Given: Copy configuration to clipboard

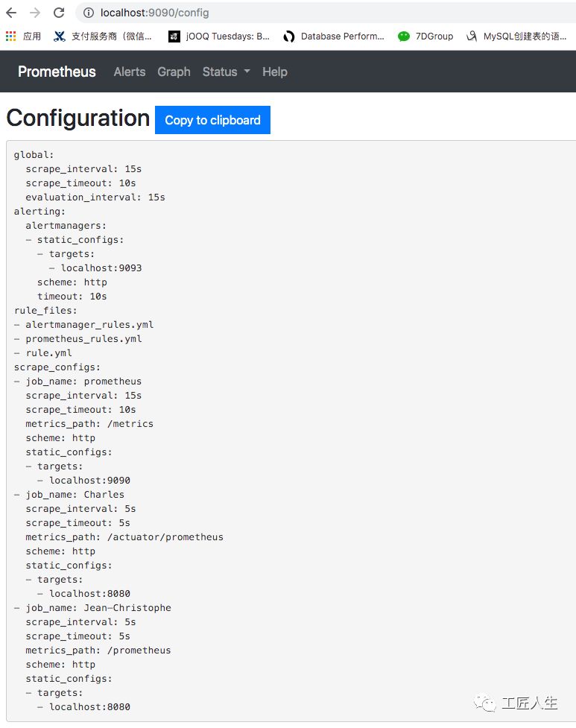Looking at the screenshot, I should pyautogui.click(x=212, y=120).
